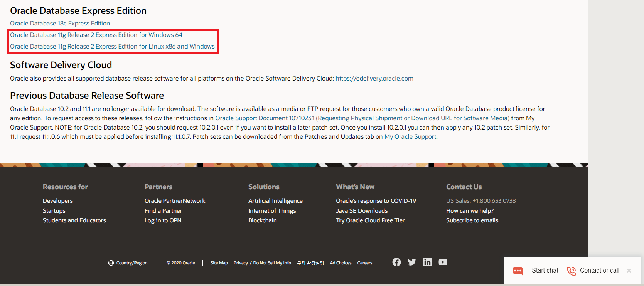Click Try Oracle Cloud Free Tier
Image resolution: width=644 pixels, height=286 pixels.
pyautogui.click(x=370, y=220)
